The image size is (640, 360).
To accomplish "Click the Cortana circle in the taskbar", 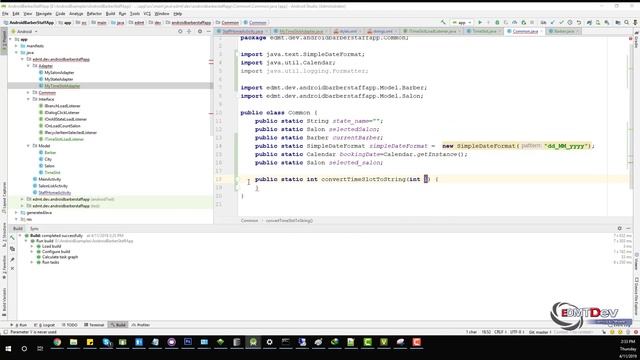I will pos(24,349).
